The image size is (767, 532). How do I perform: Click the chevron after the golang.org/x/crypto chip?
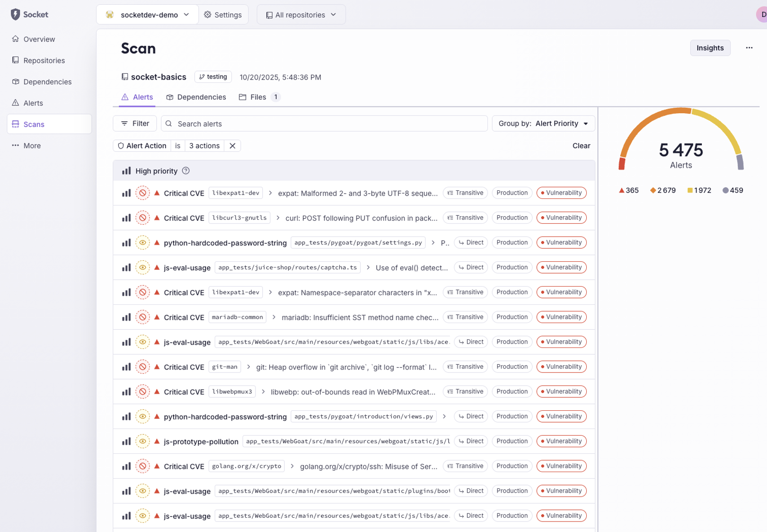292,466
